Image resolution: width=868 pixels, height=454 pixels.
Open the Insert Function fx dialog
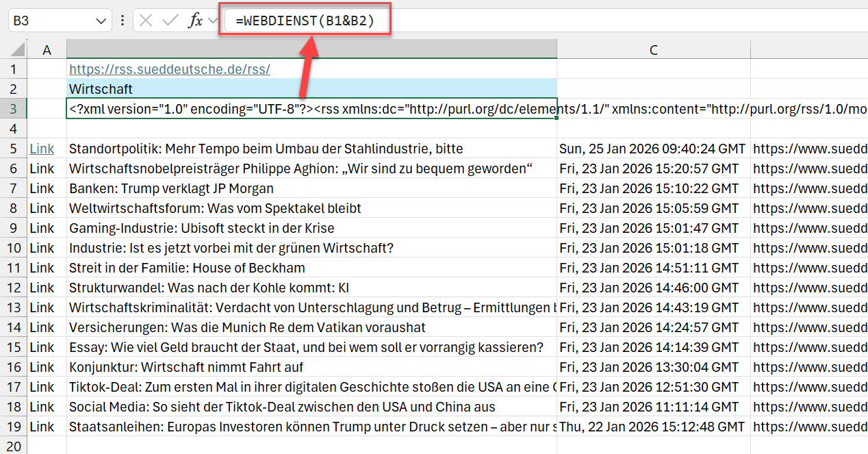[195, 21]
